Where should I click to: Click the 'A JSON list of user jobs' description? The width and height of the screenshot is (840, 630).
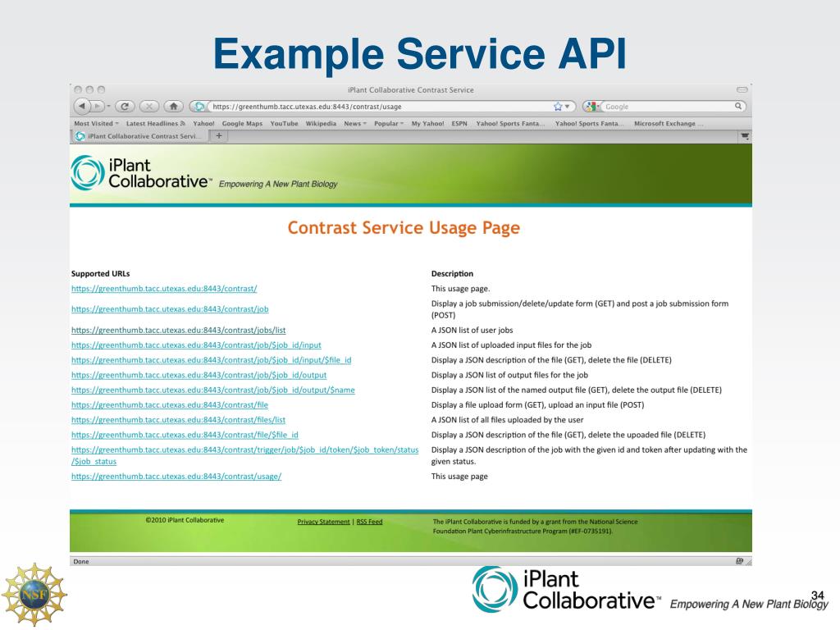(x=472, y=330)
